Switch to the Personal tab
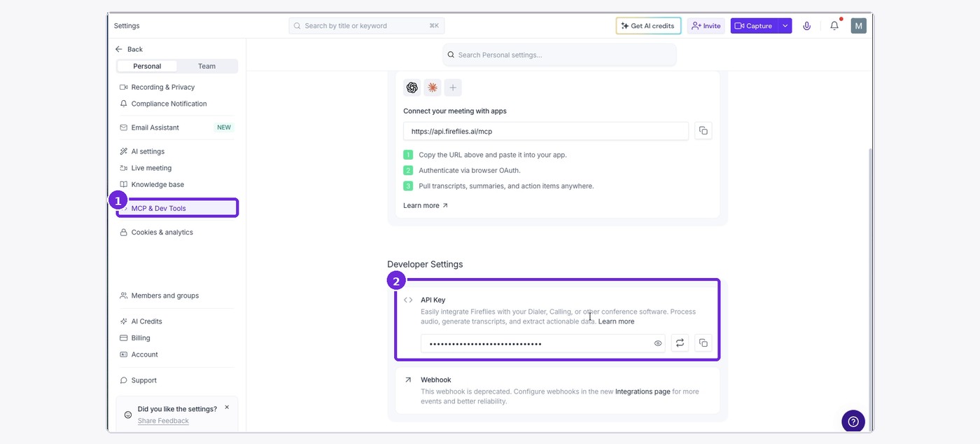 [147, 67]
